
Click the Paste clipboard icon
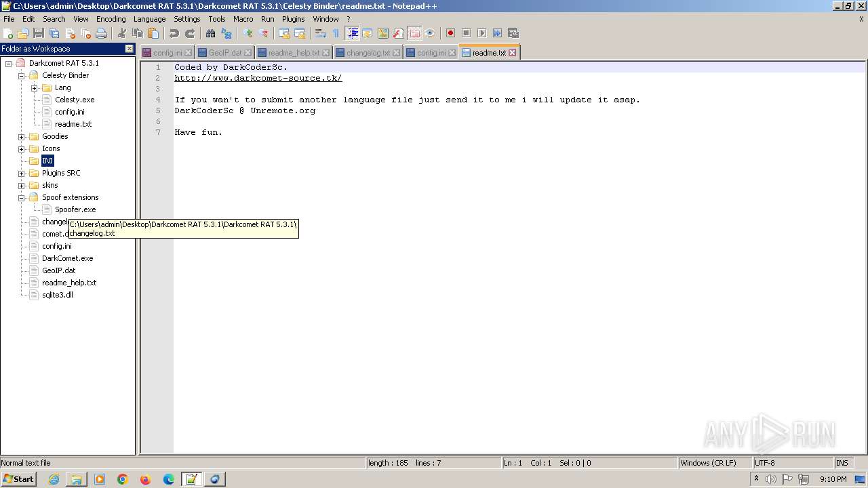click(x=153, y=33)
